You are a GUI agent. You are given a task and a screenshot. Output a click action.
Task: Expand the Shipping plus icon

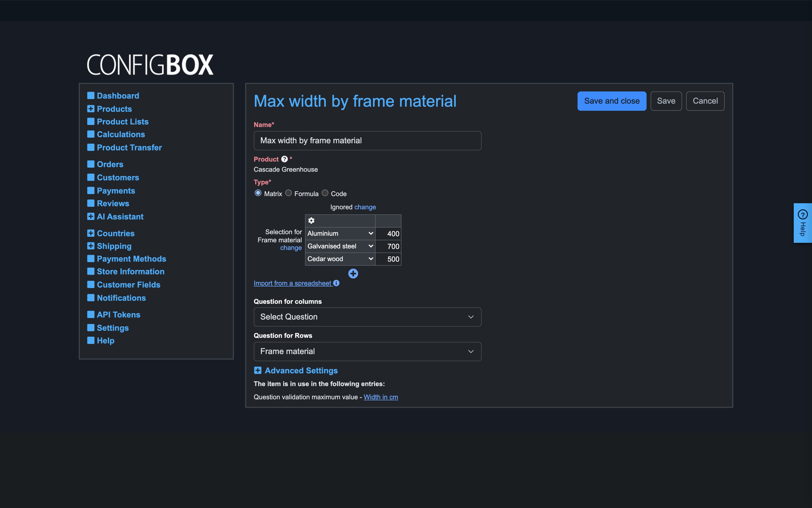tap(91, 246)
